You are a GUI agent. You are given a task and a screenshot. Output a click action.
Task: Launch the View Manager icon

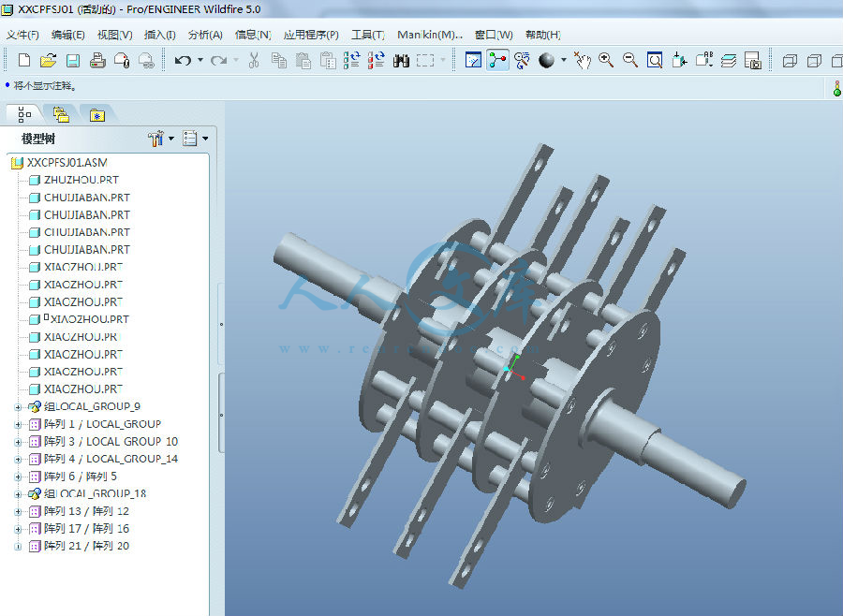point(753,60)
